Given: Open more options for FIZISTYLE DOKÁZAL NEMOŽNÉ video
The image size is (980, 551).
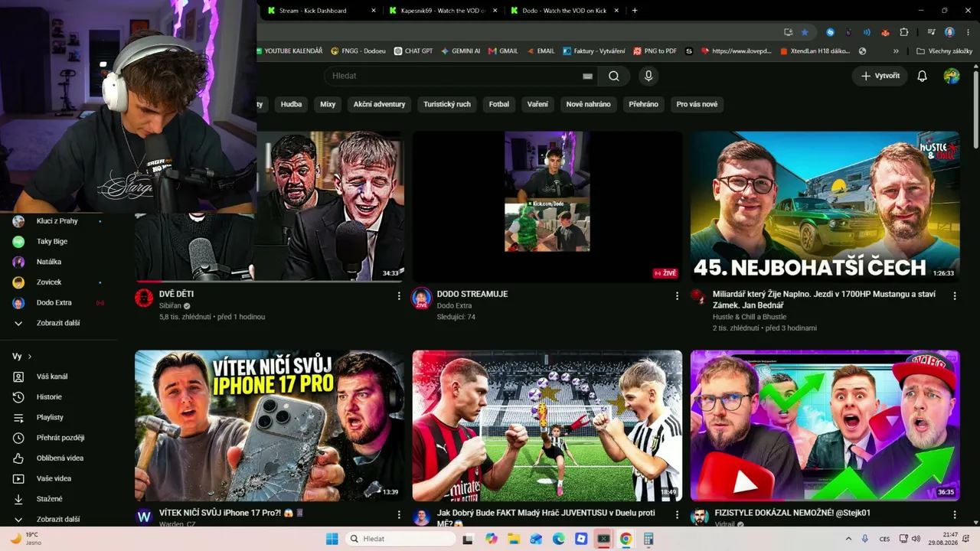Looking at the screenshot, I should pyautogui.click(x=955, y=515).
